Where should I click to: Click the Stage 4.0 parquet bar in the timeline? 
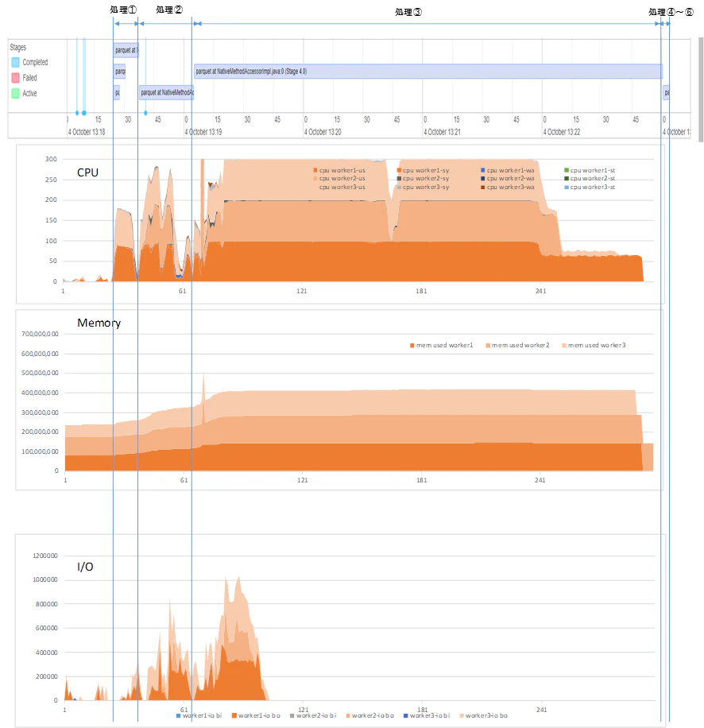click(427, 71)
